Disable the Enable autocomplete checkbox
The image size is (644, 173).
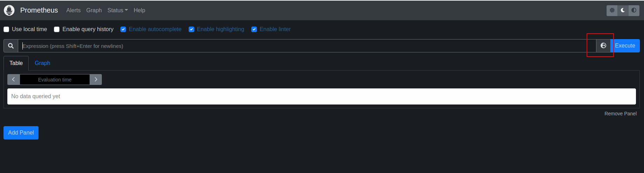pos(123,29)
